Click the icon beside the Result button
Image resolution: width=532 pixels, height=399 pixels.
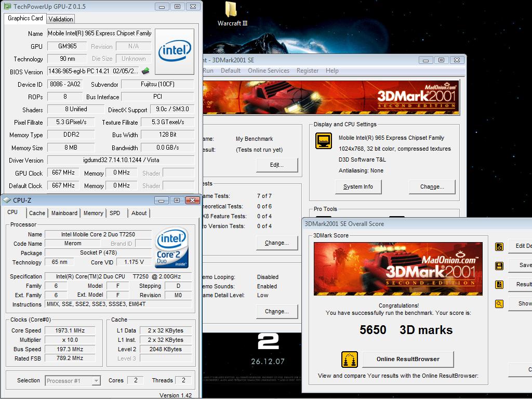click(499, 284)
